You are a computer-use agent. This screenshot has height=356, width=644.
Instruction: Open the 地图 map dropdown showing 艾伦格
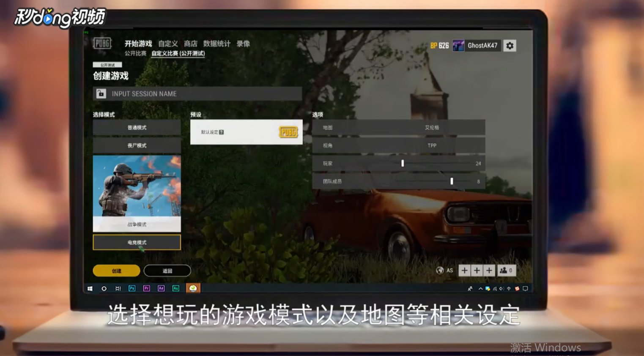[x=398, y=127]
